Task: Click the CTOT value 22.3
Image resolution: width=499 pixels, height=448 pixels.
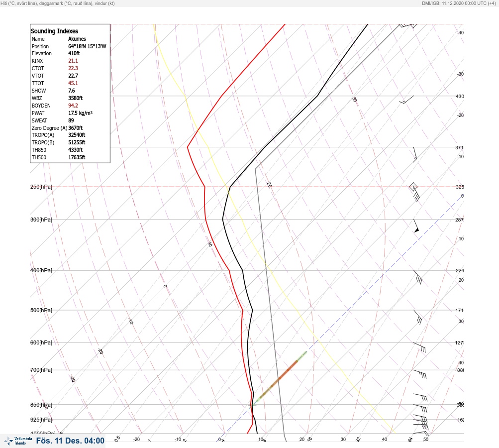Action: [73, 69]
